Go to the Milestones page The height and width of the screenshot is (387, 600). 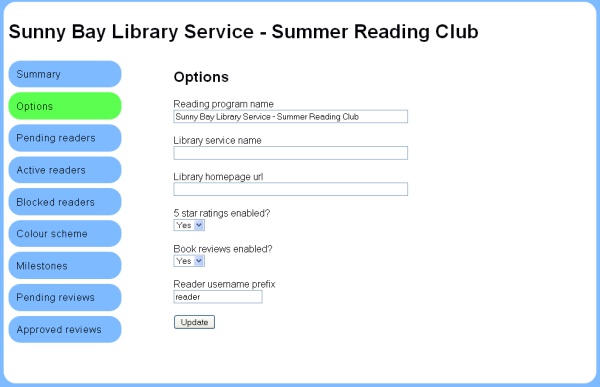(x=65, y=266)
